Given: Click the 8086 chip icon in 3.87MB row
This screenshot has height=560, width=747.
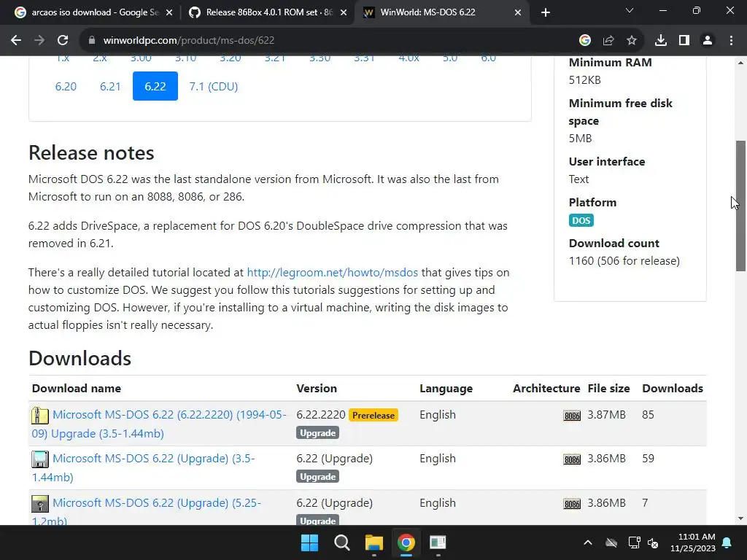Looking at the screenshot, I should pos(572,416).
